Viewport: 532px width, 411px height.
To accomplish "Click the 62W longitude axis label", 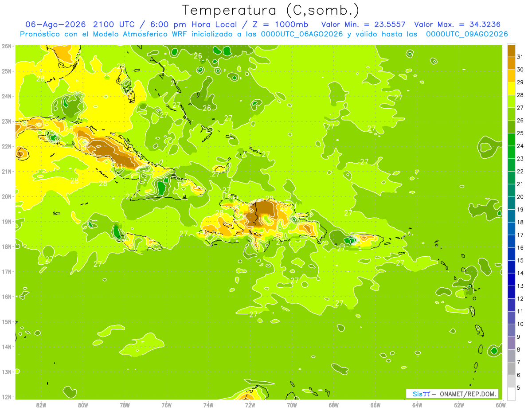I will point(459,405).
